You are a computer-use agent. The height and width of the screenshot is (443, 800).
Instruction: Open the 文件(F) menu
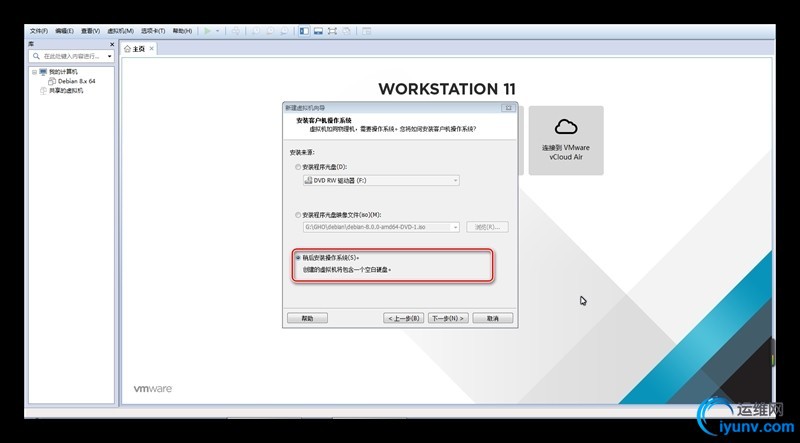click(x=39, y=31)
